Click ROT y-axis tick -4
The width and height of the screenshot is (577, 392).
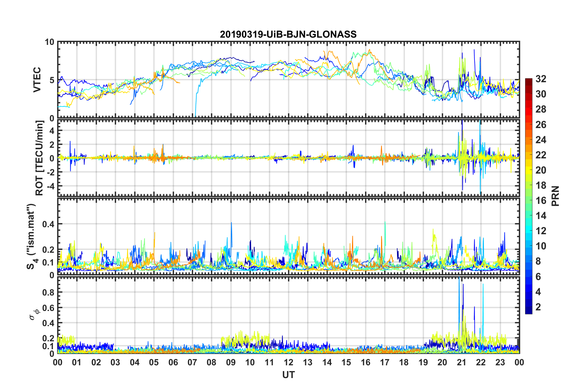point(50,186)
